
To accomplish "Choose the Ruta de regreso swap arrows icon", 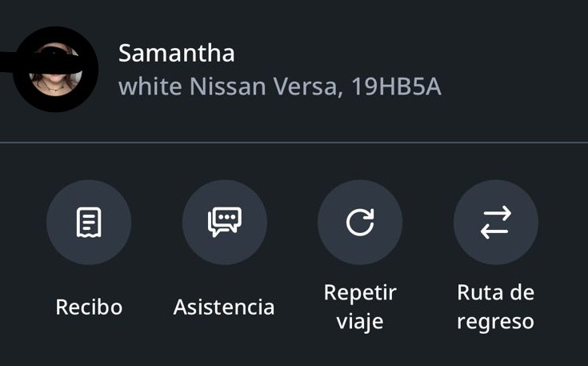I will click(x=496, y=222).
